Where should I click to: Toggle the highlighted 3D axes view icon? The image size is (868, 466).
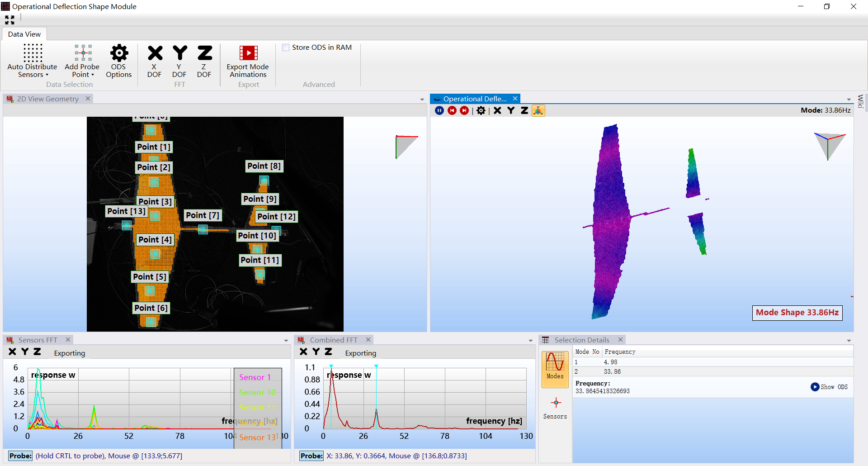538,110
